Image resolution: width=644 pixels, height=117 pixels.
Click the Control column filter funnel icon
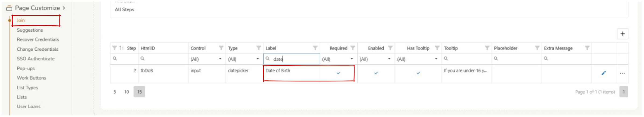[x=221, y=48]
